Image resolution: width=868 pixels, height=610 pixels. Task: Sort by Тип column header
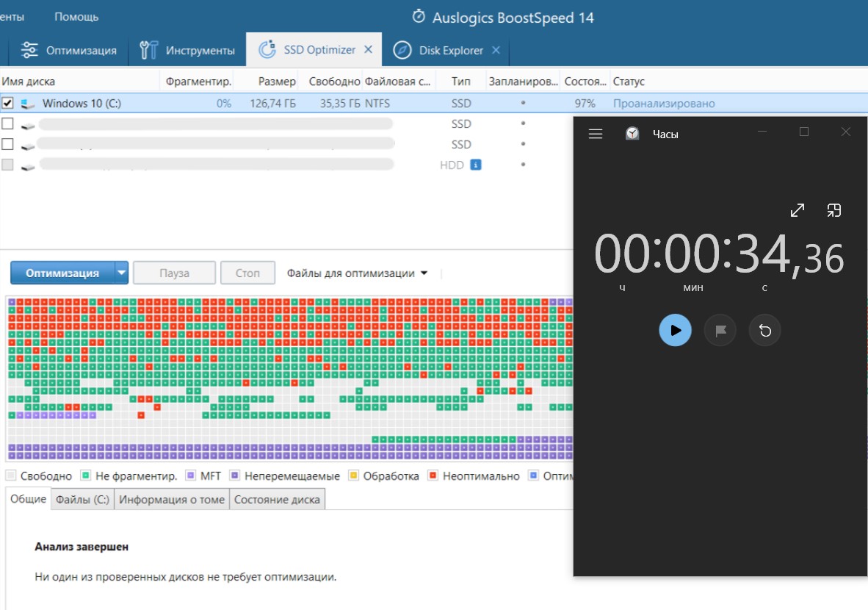(x=460, y=82)
